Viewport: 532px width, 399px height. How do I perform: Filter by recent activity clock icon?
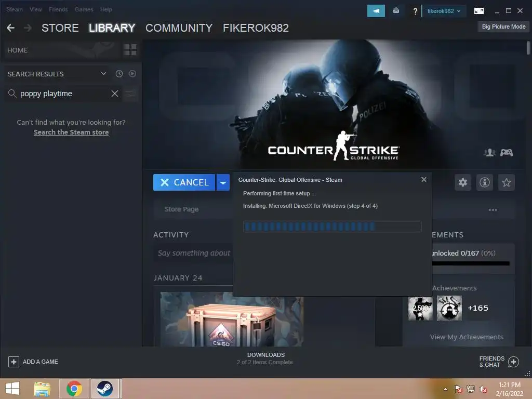[119, 74]
